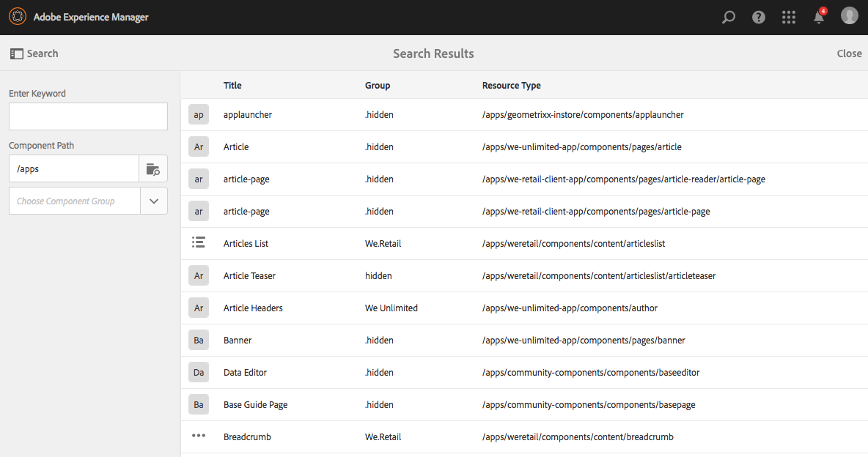Click the Component Path field with /apps

coord(73,168)
